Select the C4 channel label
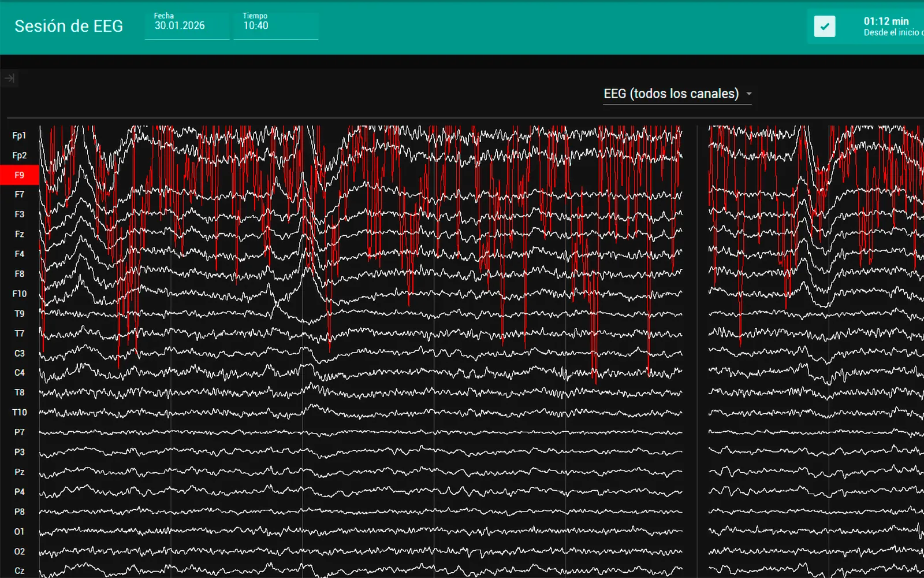924x578 pixels. (20, 373)
